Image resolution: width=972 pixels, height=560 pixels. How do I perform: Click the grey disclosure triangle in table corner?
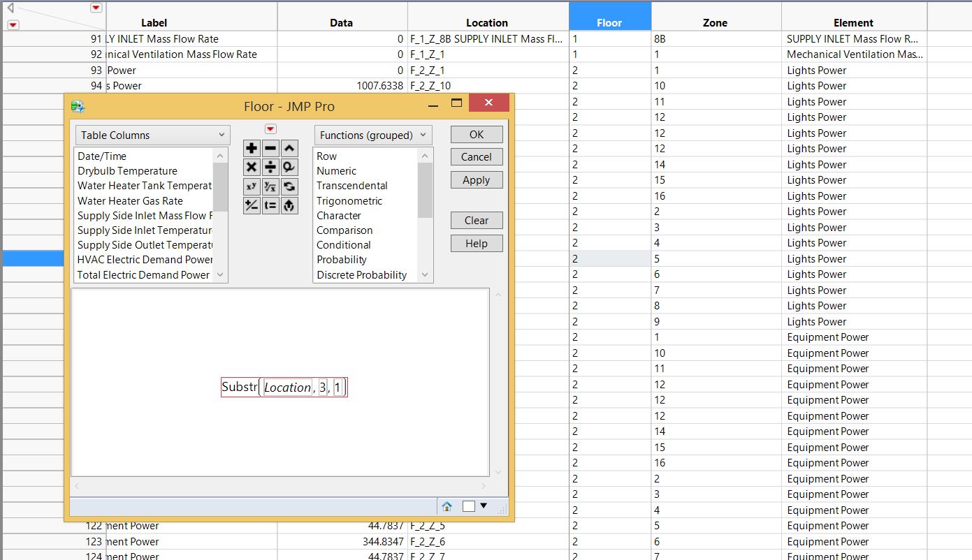coord(10,8)
